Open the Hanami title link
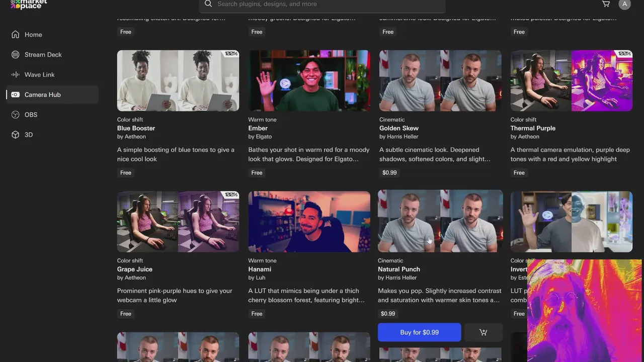Viewport: 644px width, 362px height. 261,269
